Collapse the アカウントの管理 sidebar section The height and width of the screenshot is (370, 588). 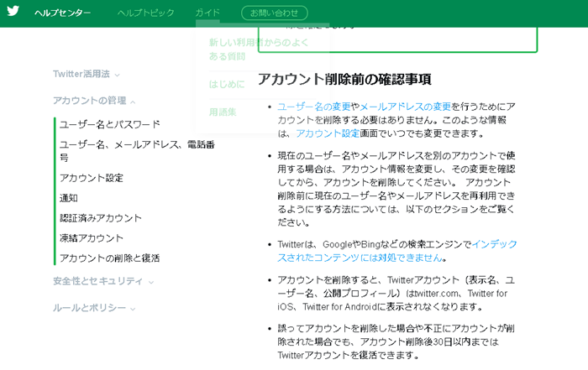click(90, 101)
